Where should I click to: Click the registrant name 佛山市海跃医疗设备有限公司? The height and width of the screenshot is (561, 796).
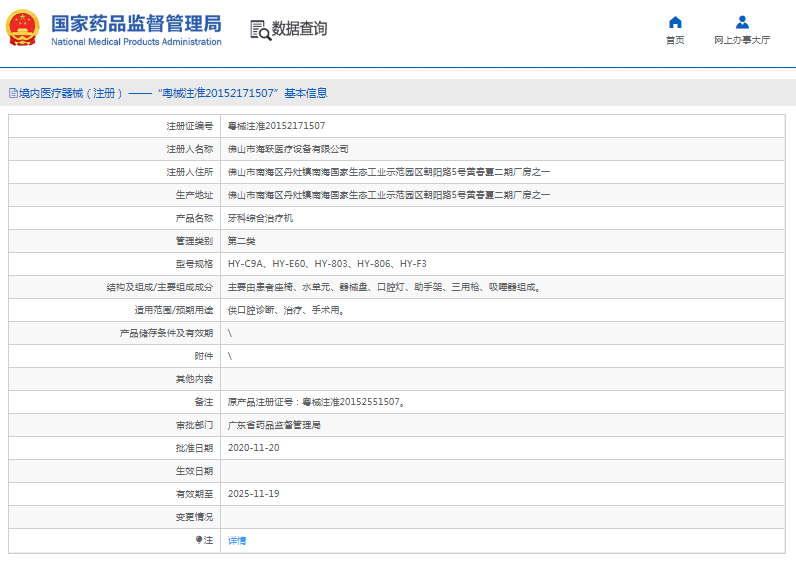click(x=288, y=149)
